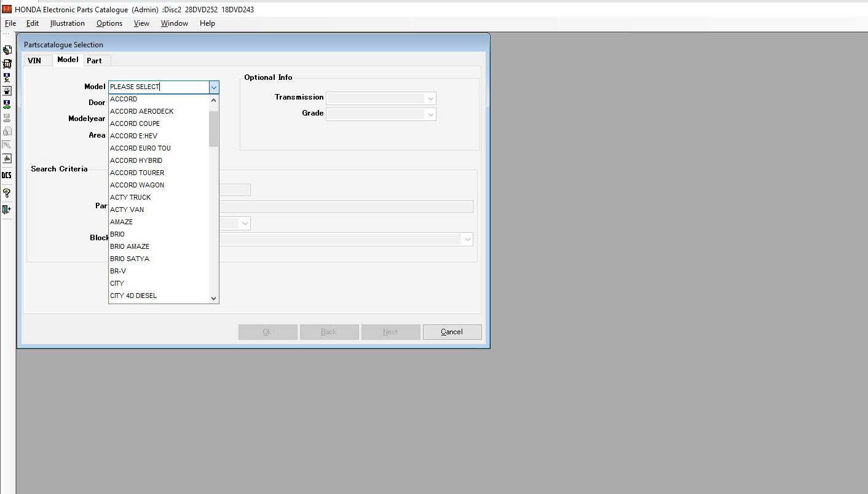Click the green car search icon

pos(7,104)
